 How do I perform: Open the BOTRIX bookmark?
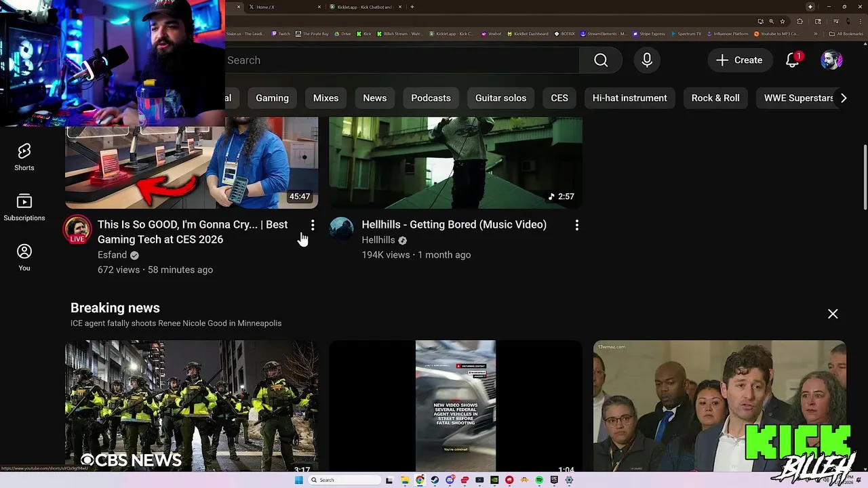(x=564, y=34)
